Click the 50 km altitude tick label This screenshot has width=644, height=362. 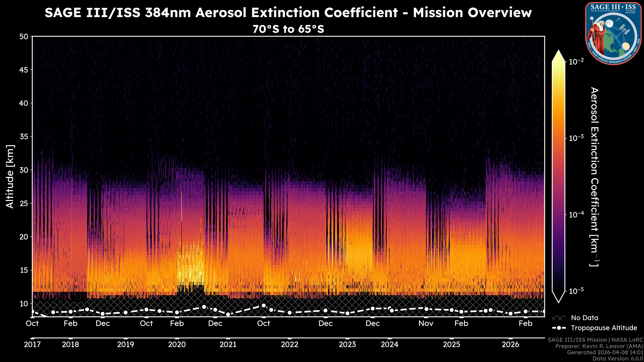(x=24, y=37)
